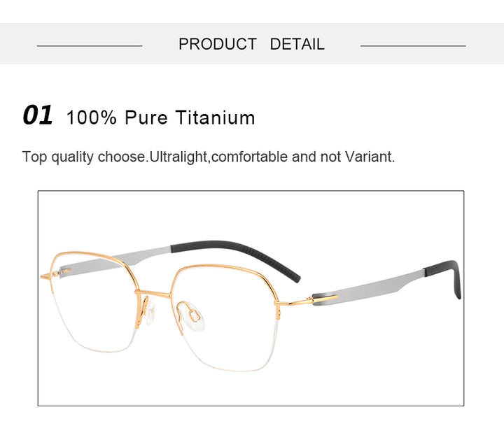
Task: Click the gold nose bridge of the glasses
Action: [153, 293]
